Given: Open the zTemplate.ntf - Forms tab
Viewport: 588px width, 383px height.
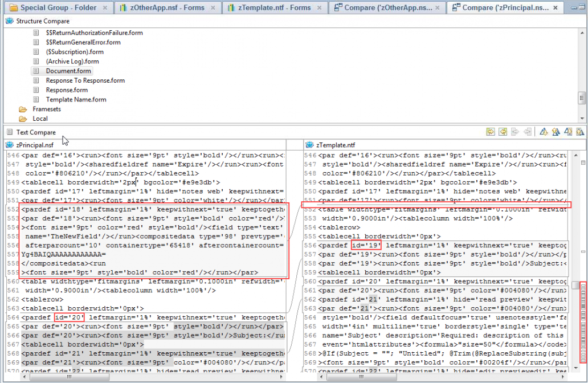Looking at the screenshot, I should 274,7.
